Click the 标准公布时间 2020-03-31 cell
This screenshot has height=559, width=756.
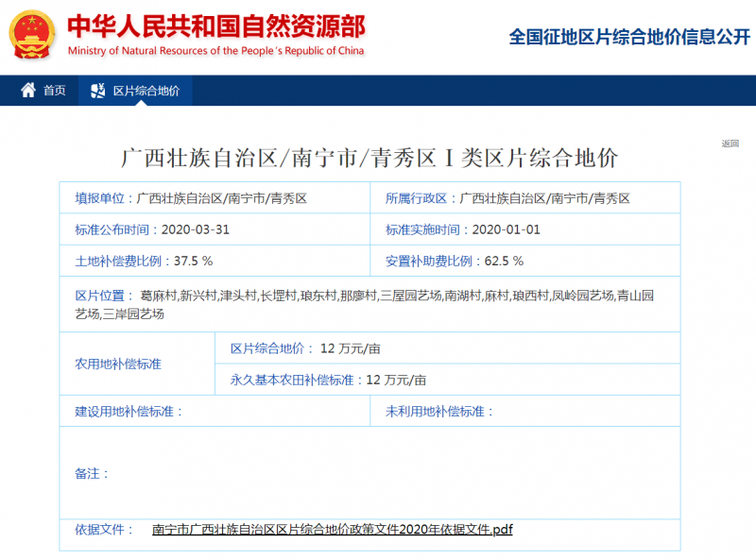point(215,229)
